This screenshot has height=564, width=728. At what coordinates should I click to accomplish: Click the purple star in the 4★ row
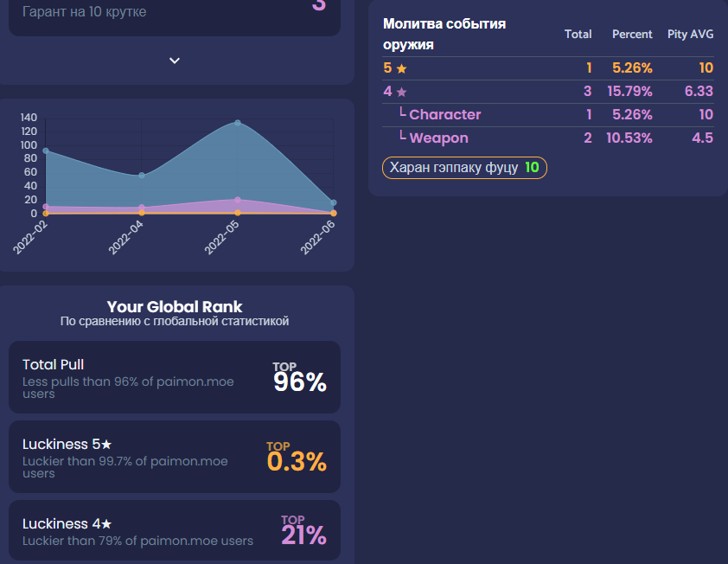401,92
